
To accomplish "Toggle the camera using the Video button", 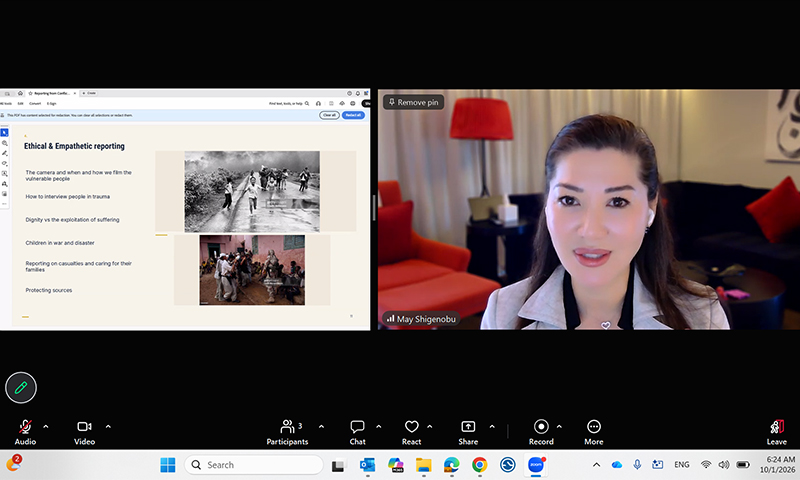I will click(x=84, y=432).
